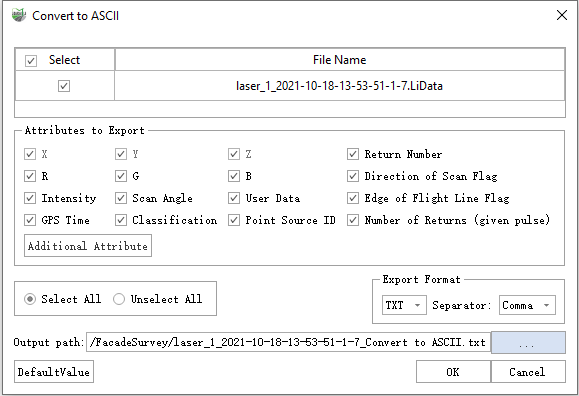The image size is (579, 396).
Task: Click the laser_1_2021-10-18-13-53-51-1-7.LiData file name
Action: point(339,86)
